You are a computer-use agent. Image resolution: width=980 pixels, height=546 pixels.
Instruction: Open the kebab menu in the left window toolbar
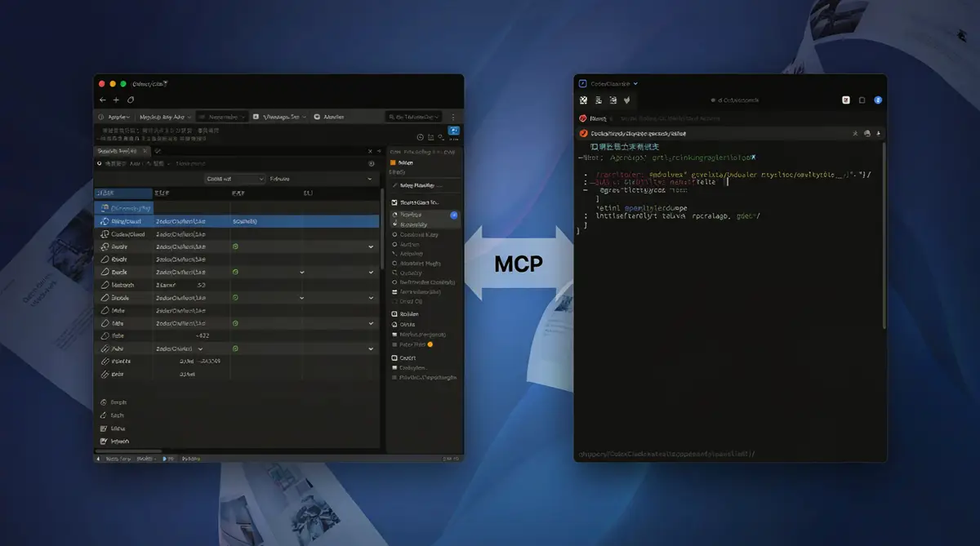(x=454, y=117)
